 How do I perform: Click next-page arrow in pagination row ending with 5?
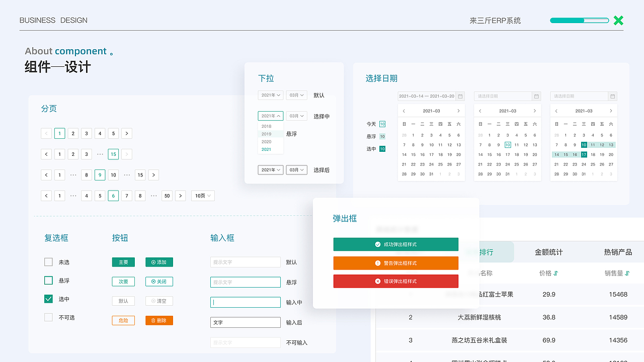click(x=127, y=133)
